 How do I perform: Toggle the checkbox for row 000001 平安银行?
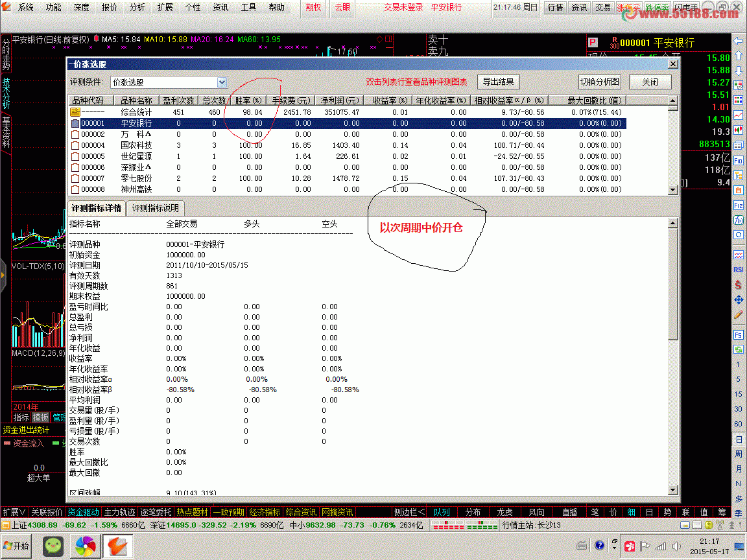(75, 123)
